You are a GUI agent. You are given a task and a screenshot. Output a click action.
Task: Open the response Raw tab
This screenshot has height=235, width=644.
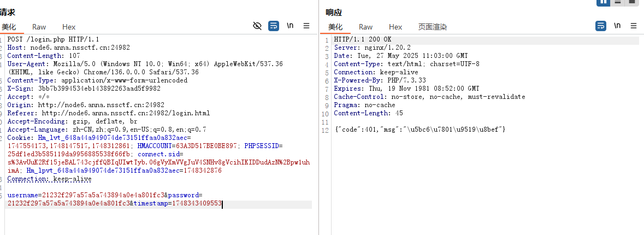coord(365,27)
